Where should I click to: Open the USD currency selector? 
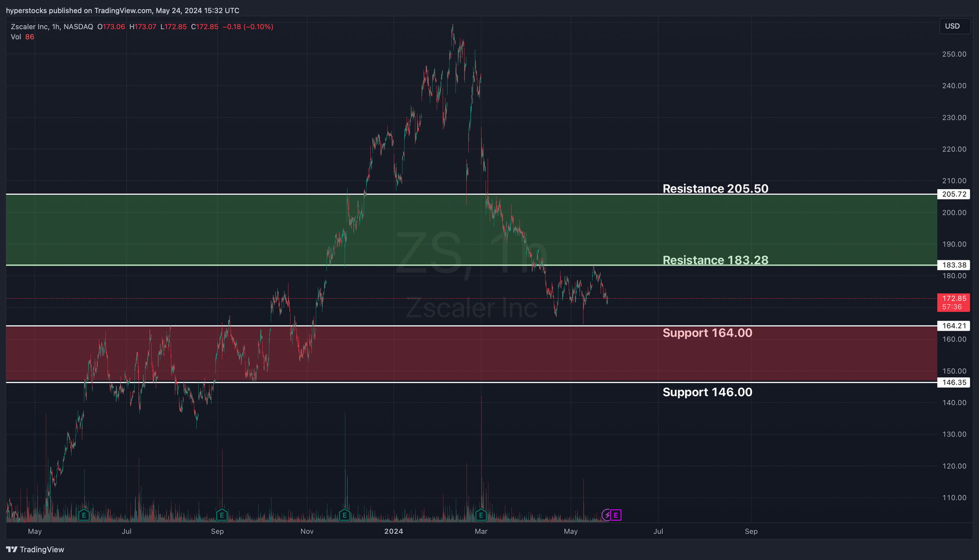(954, 26)
